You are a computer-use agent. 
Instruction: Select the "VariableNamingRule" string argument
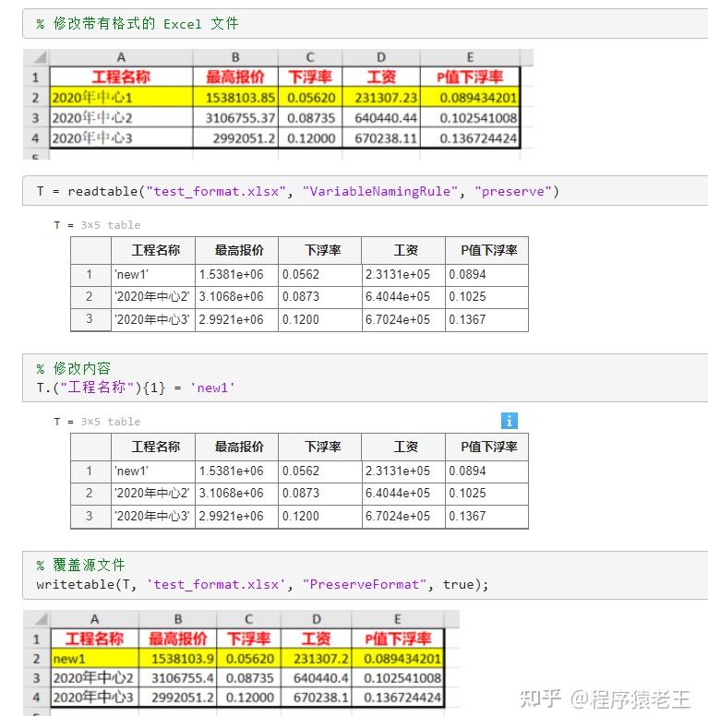tap(380, 191)
